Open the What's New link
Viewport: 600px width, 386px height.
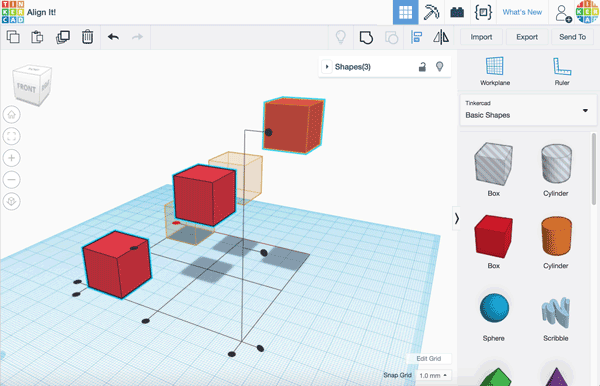(x=522, y=12)
